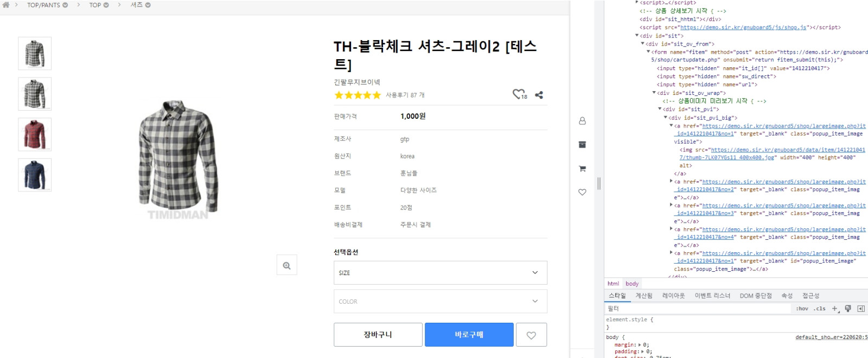This screenshot has width=868, height=358.
Task: Click the price text 1,000원
Action: tap(413, 116)
